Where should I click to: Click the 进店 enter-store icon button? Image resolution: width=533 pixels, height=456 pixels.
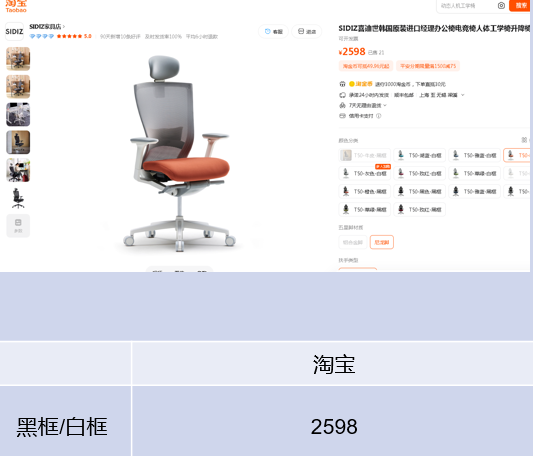click(307, 32)
